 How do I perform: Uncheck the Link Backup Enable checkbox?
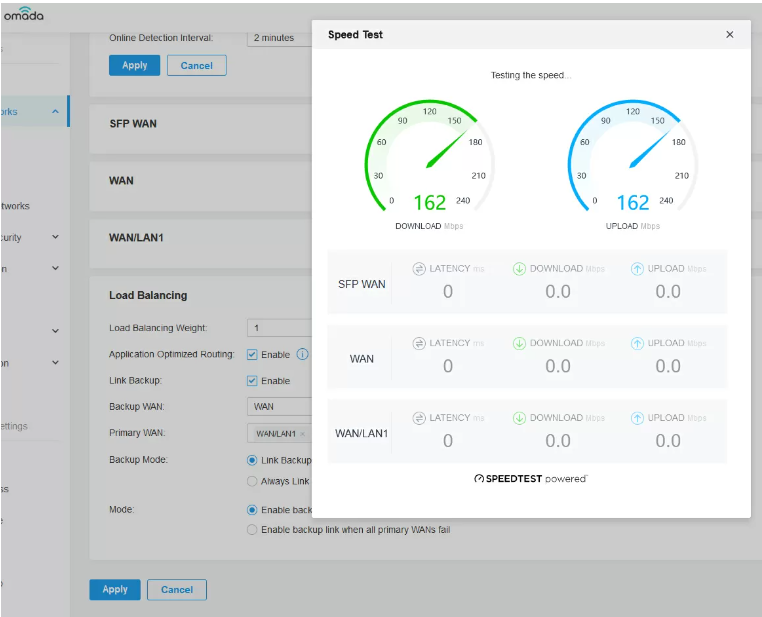[x=252, y=381]
